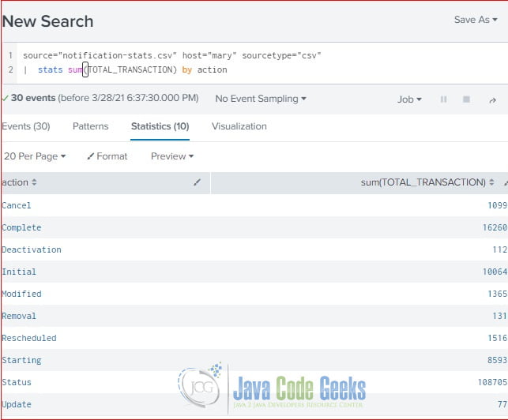This screenshot has height=420, width=508.
Task: Open the No Event Sampling dropdown
Action: click(261, 99)
